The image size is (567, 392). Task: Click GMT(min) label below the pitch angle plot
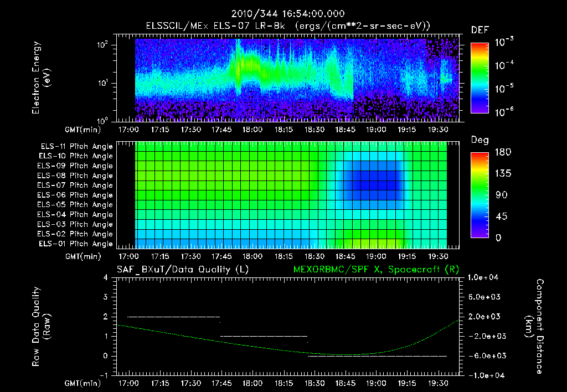point(83,257)
